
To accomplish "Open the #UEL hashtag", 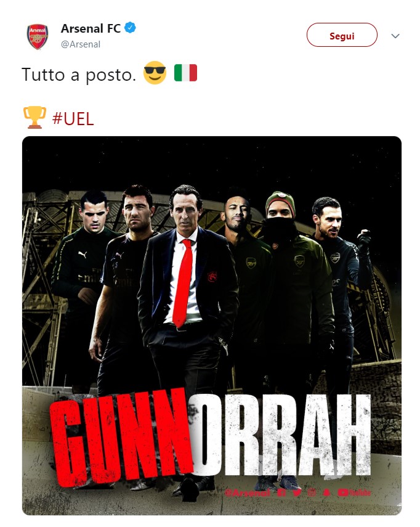I will coord(73,118).
